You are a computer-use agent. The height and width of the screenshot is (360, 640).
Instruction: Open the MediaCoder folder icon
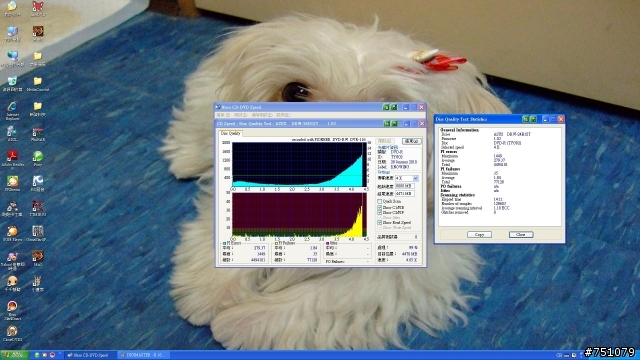coord(38,82)
